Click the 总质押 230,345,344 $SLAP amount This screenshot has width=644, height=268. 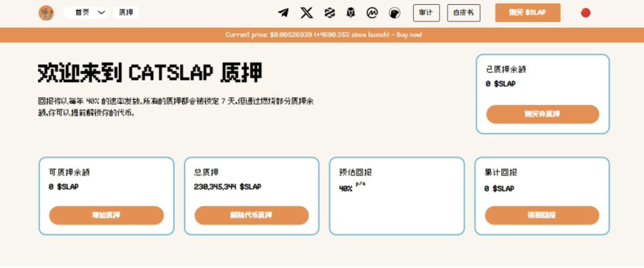tap(227, 187)
